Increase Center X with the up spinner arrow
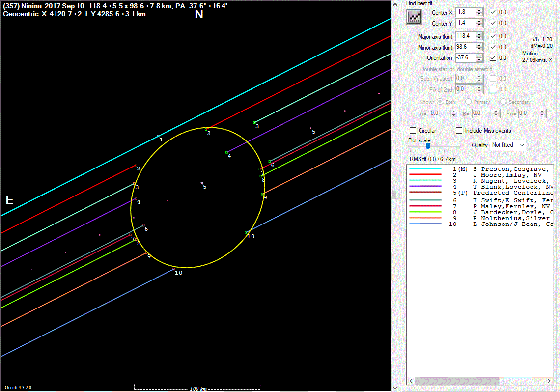The image size is (560, 392). coord(480,10)
